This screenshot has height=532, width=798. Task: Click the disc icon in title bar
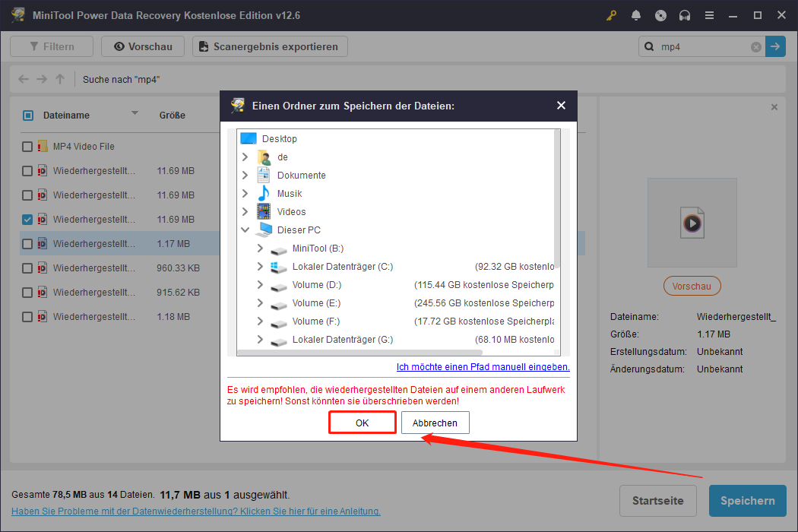coord(660,15)
